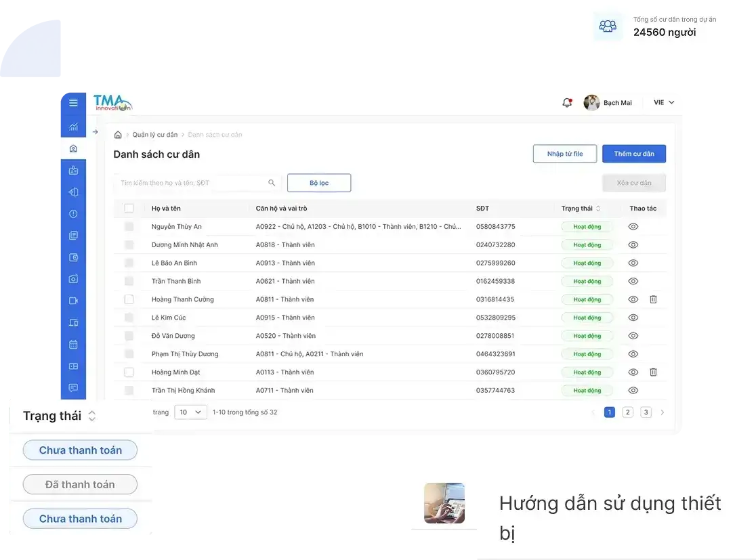Open the analytics chart sidebar icon
This screenshot has width=756, height=560.
click(73, 127)
